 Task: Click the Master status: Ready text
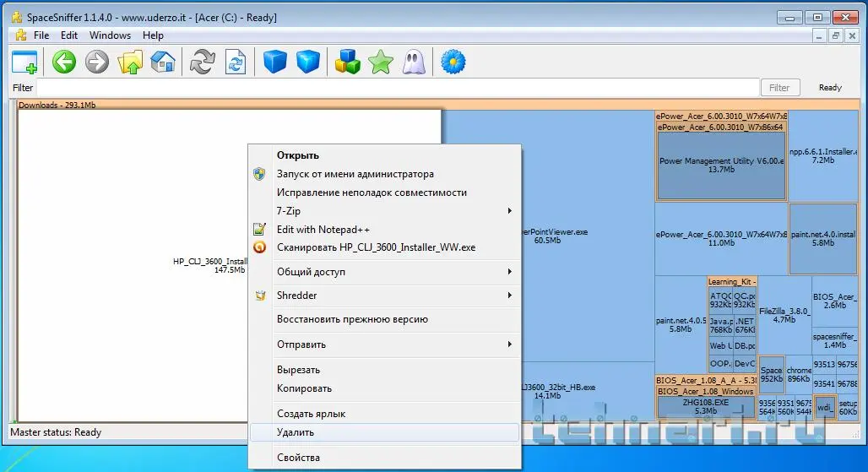click(x=56, y=432)
